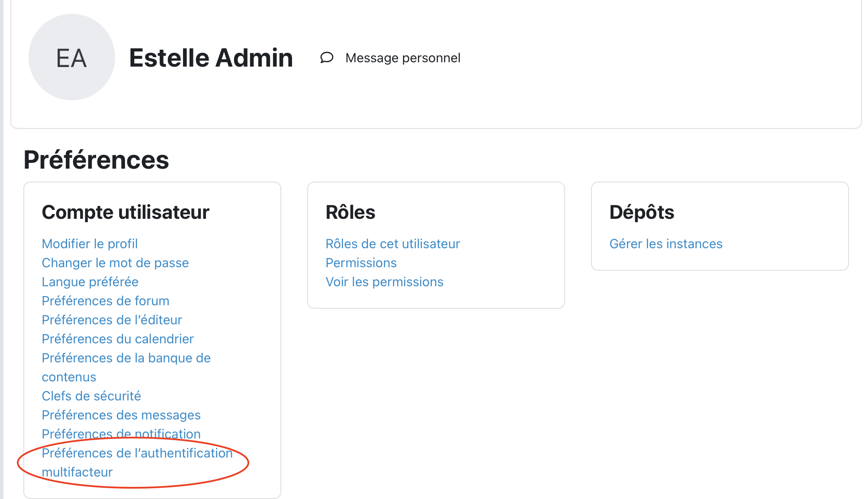The height and width of the screenshot is (499, 868).
Task: Select Changer le mot de passe
Action: [115, 263]
